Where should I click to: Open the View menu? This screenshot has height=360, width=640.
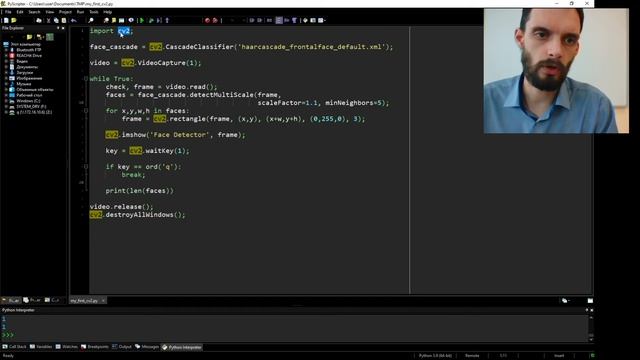click(x=49, y=12)
